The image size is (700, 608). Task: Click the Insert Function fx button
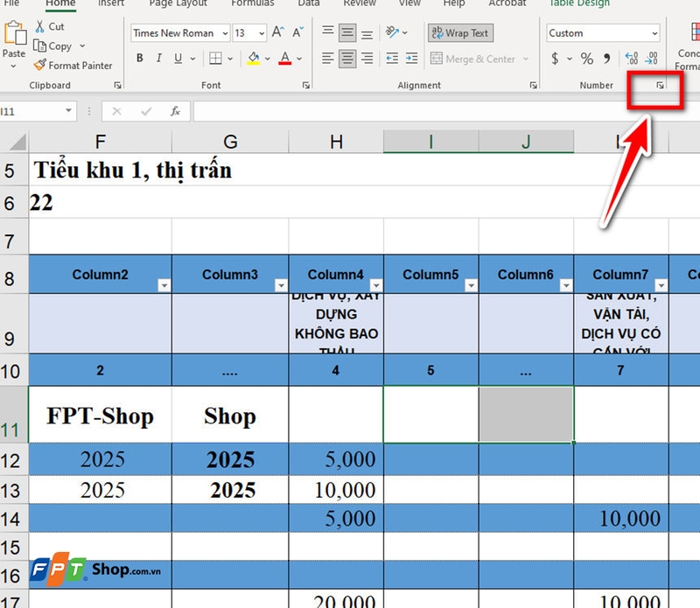click(x=175, y=111)
